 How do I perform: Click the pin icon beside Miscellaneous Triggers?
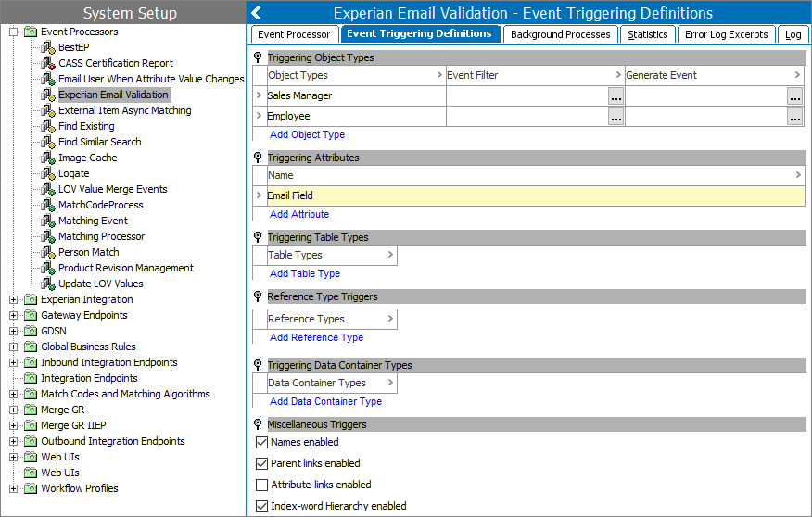pyautogui.click(x=258, y=424)
